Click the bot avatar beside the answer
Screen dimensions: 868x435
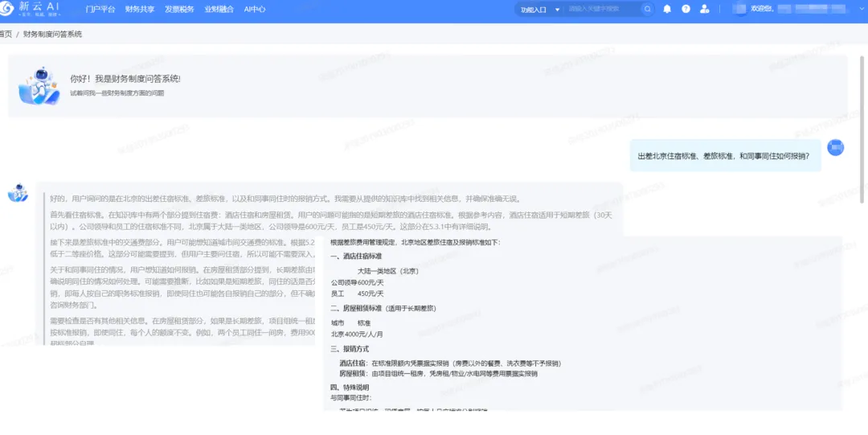click(18, 193)
